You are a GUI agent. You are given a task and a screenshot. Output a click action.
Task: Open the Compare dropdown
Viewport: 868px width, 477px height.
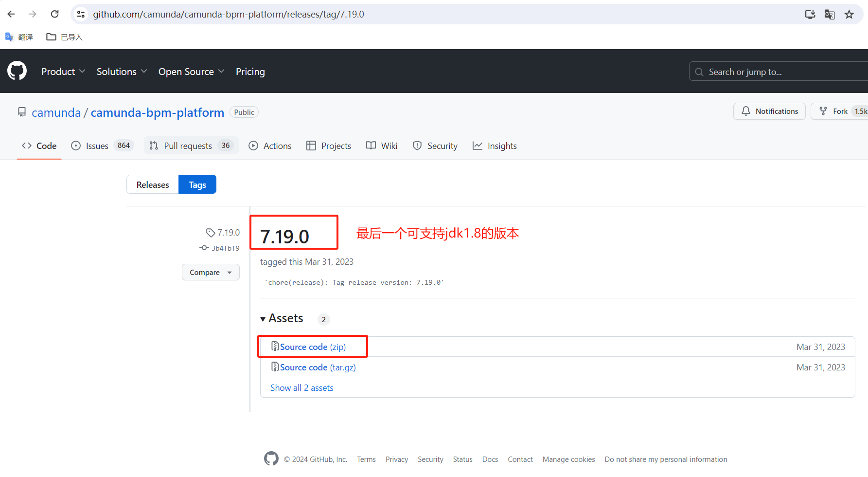(211, 272)
